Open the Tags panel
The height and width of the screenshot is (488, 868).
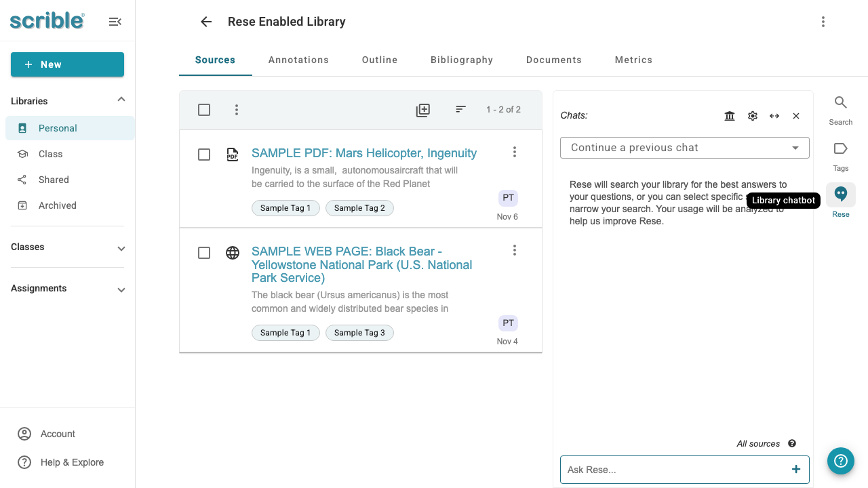point(840,149)
